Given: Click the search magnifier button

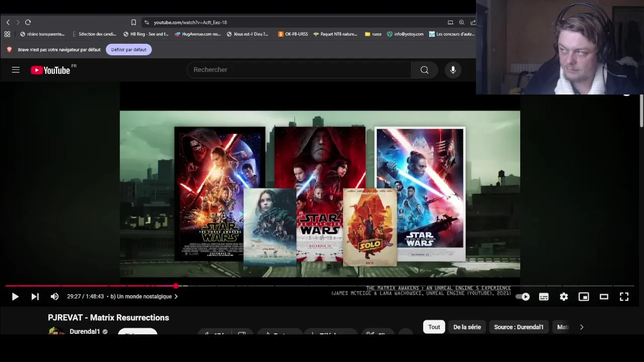Looking at the screenshot, I should (425, 70).
